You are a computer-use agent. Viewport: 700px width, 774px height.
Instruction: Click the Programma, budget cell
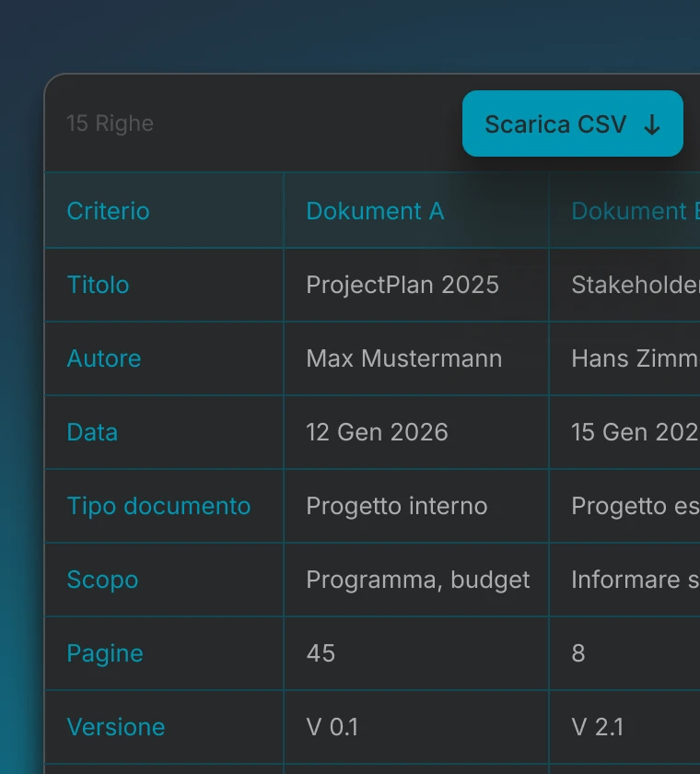pos(418,580)
